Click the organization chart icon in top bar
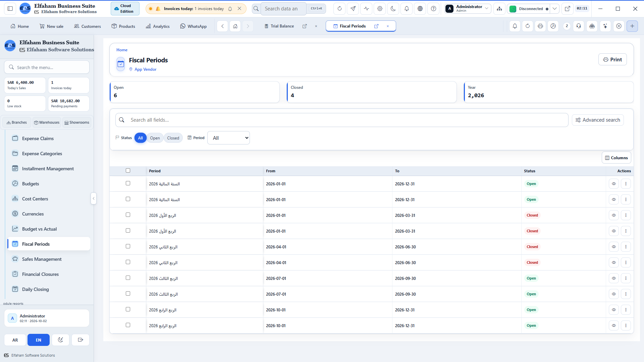 point(499,9)
